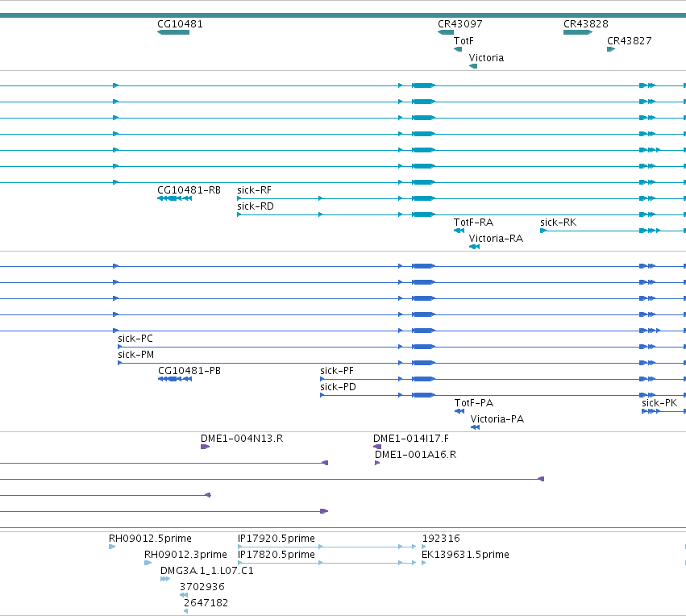Viewport: 686px width, 616px height.
Task: Select the DMG3A.1_1.L07.C1 EST glyph
Action: (165, 579)
